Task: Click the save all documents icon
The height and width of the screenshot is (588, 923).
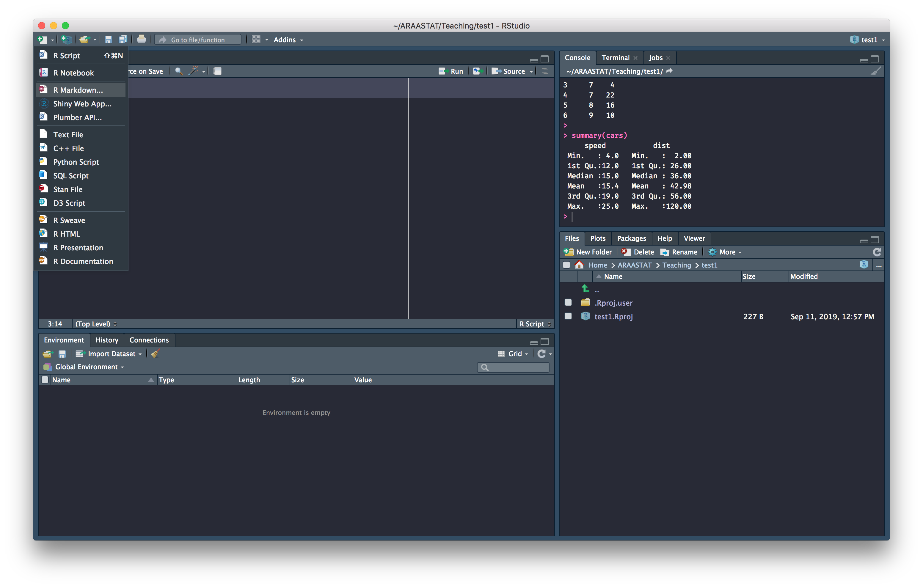Action: point(123,40)
